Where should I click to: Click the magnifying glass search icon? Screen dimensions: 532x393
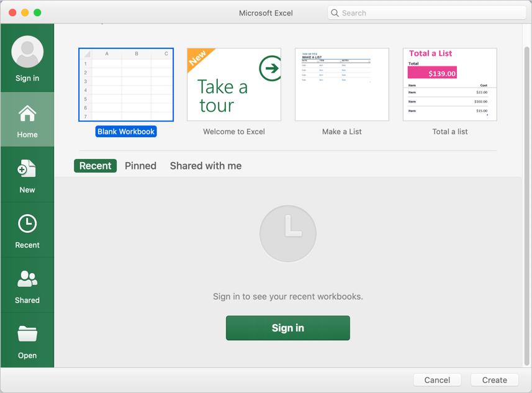pos(335,13)
